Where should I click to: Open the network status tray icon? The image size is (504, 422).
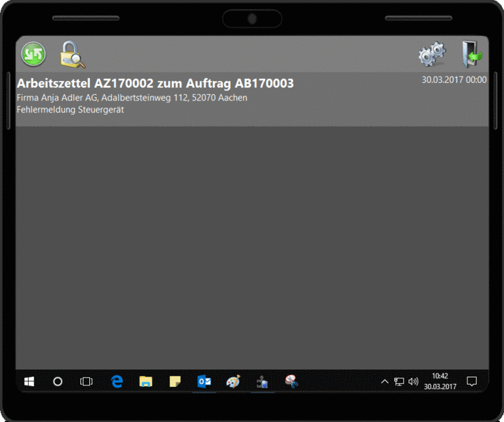(399, 382)
